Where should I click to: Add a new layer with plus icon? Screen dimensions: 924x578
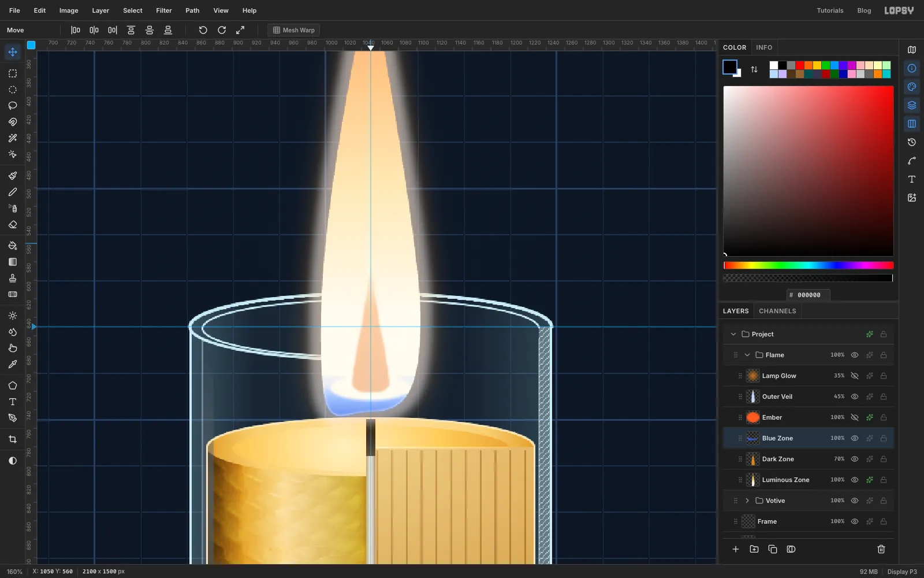[x=736, y=549]
